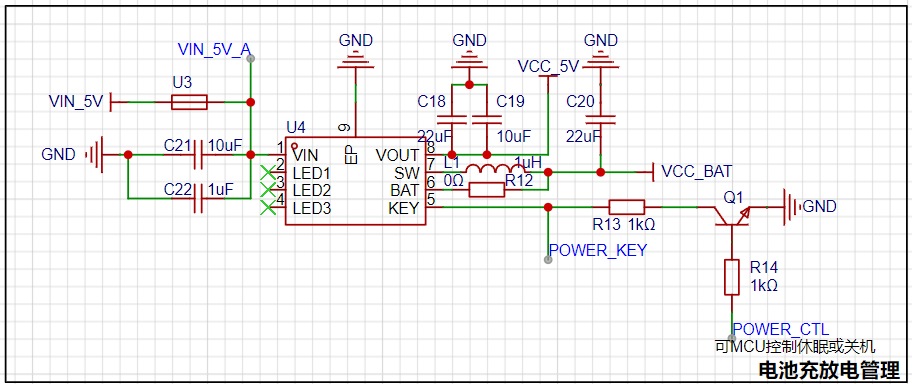Select the R12 resistor symbol

click(x=487, y=190)
